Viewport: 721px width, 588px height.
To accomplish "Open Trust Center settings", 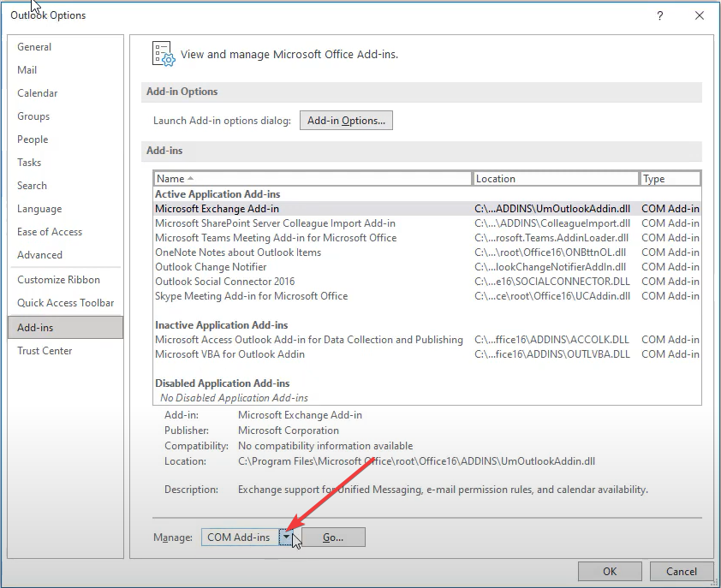I will pyautogui.click(x=66, y=351).
